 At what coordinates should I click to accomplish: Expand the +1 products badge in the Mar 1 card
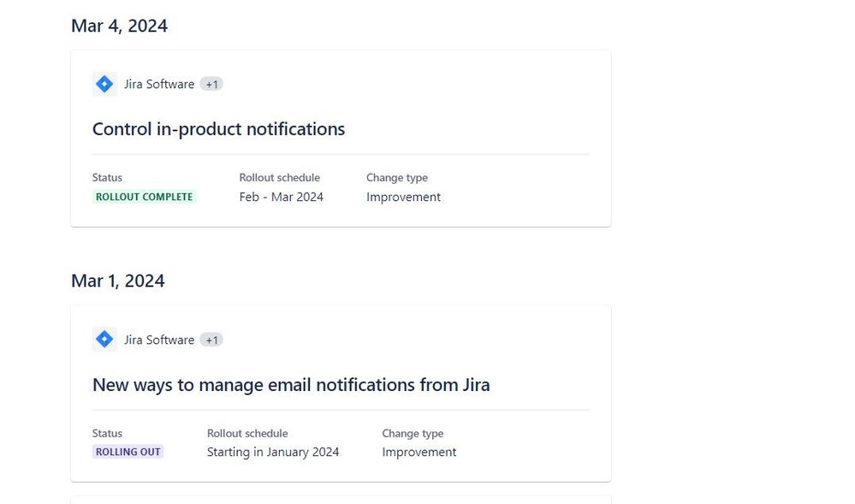point(211,340)
